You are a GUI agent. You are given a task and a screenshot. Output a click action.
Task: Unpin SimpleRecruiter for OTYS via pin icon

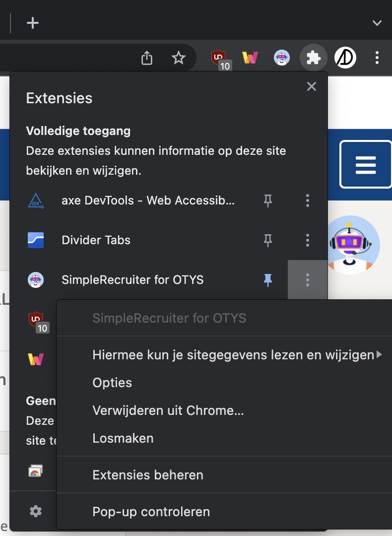[x=268, y=280]
